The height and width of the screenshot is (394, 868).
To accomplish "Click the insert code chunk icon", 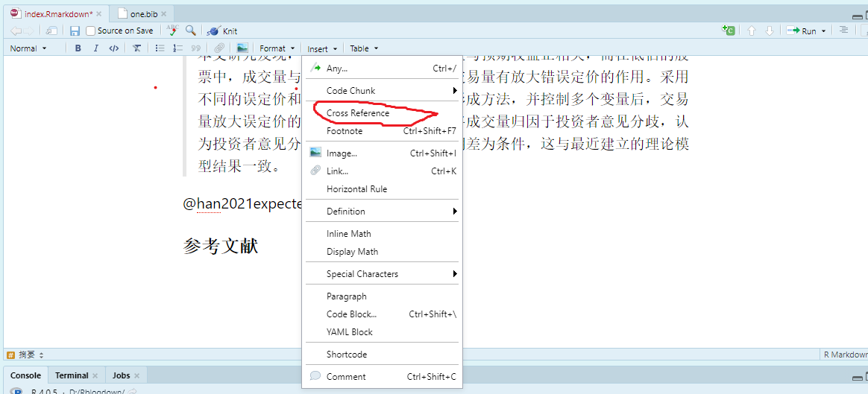I will (728, 31).
